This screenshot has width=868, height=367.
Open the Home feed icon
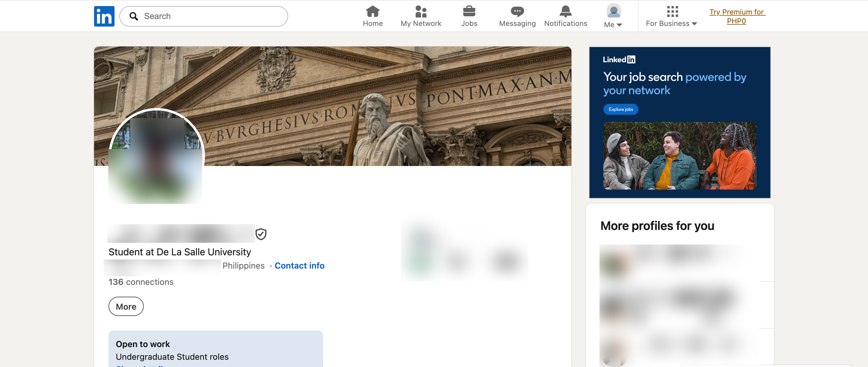(x=373, y=11)
